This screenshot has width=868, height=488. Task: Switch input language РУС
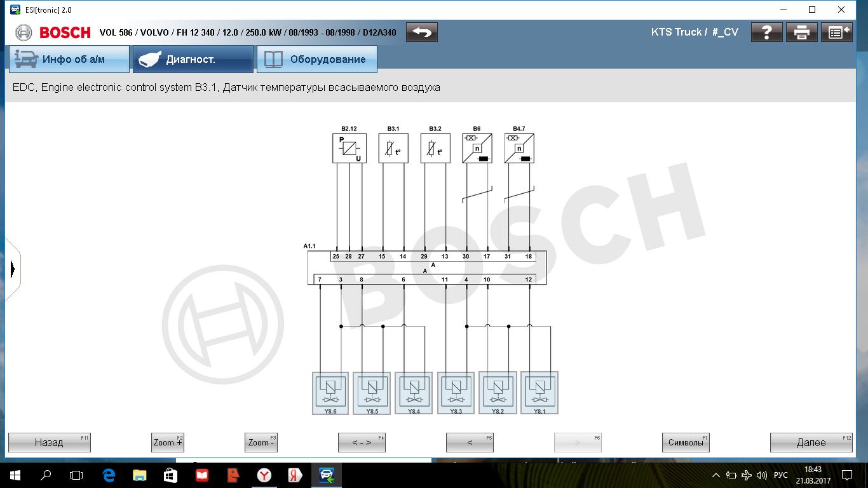pyautogui.click(x=781, y=475)
